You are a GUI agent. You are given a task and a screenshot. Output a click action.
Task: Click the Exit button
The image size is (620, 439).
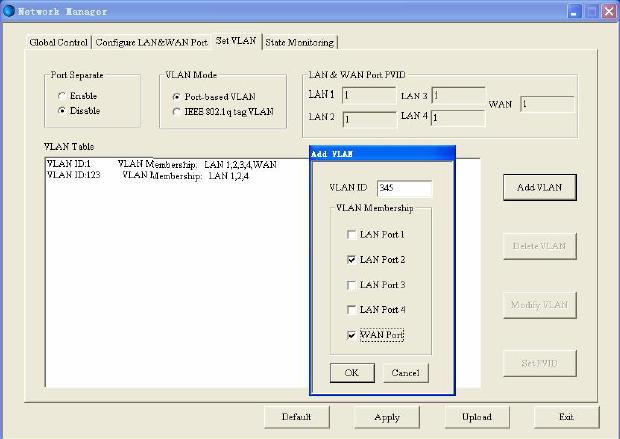pyautogui.click(x=566, y=417)
